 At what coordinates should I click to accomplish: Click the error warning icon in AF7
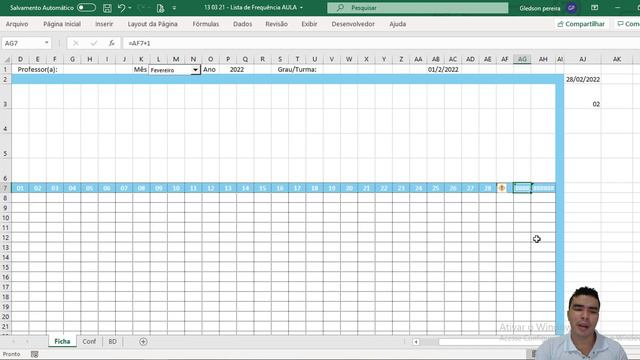[x=502, y=188]
